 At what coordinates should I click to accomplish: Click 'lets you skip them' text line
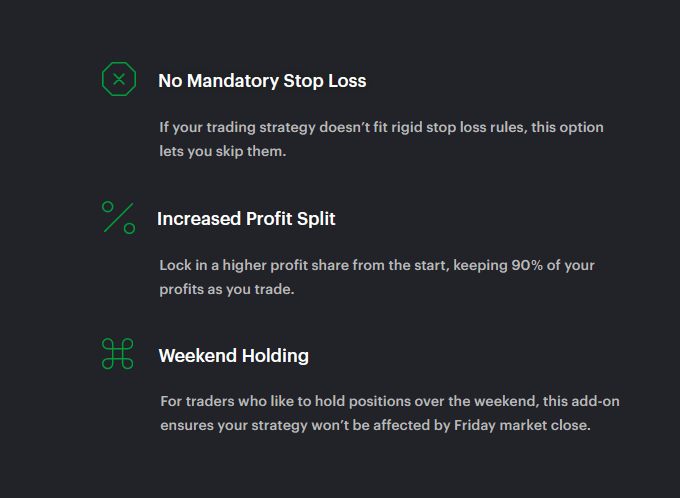click(x=222, y=151)
